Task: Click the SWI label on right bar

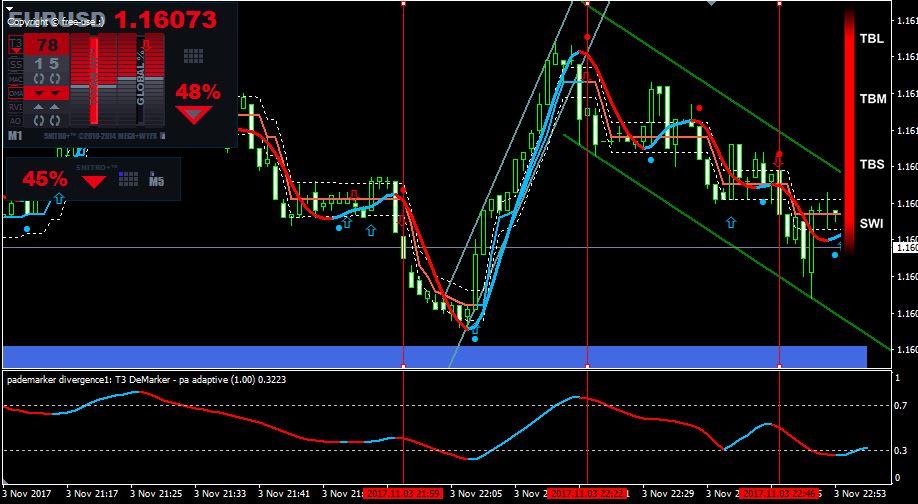Action: tap(872, 224)
